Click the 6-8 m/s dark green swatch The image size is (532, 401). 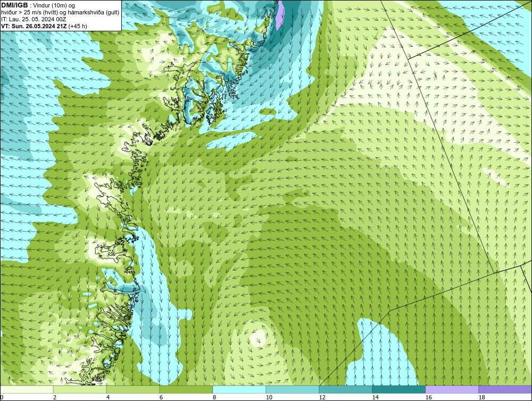pyautogui.click(x=186, y=389)
